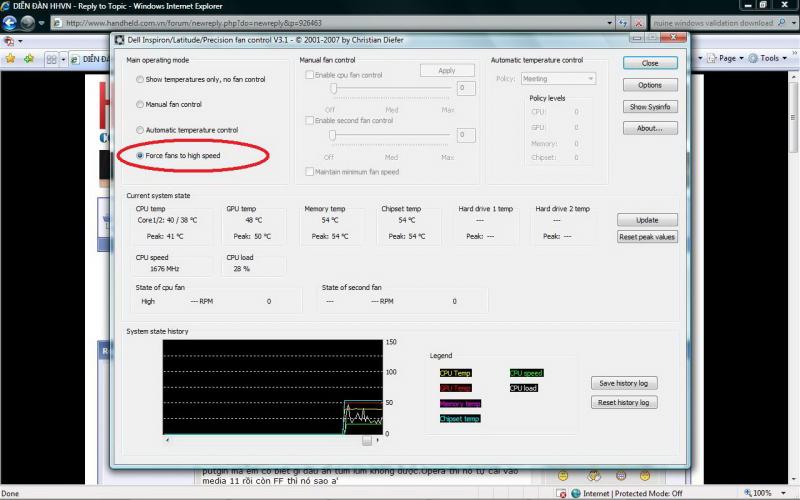The height and width of the screenshot is (500, 800).
Task: Click the Options button
Action: [x=649, y=85]
